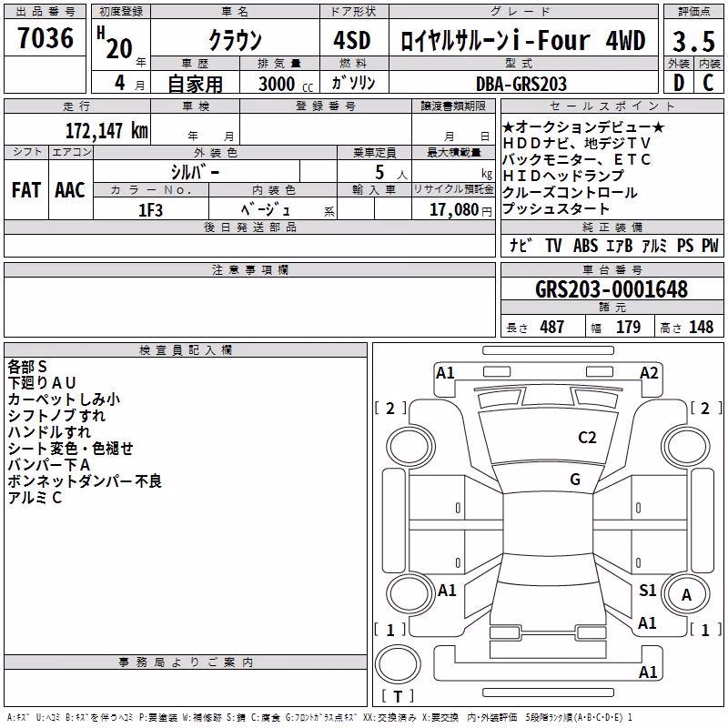Select the chassis number GRS203-0001648

pyautogui.click(x=612, y=289)
